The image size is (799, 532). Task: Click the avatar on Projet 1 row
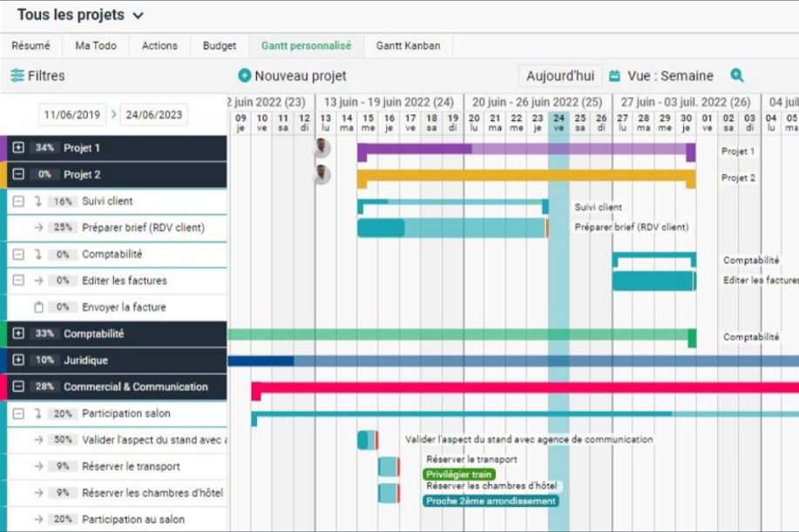pyautogui.click(x=322, y=148)
